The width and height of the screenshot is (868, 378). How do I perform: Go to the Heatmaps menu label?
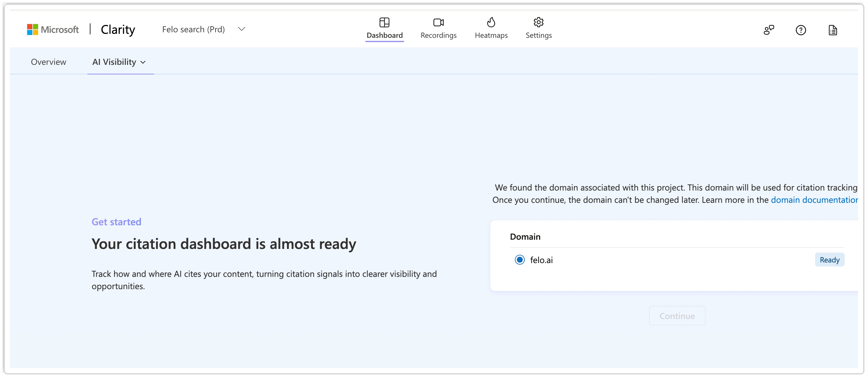point(491,35)
